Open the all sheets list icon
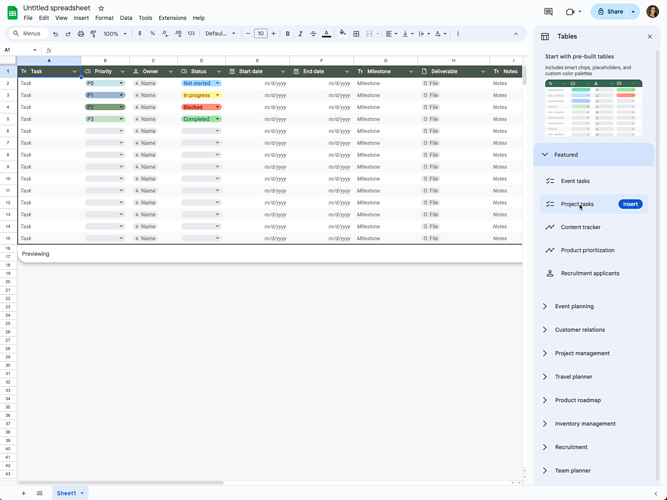The width and height of the screenshot is (667, 500). pos(40,493)
